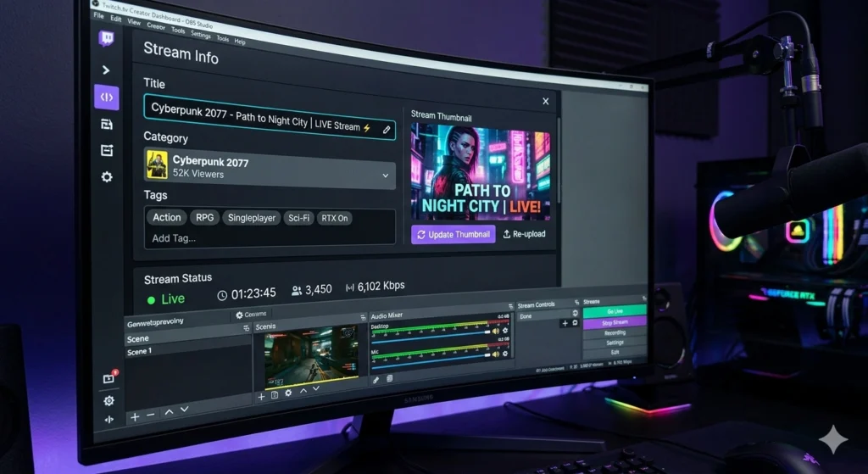Screen dimensions: 868x474
Task: Open the scenes list panel options icon
Action: (247, 328)
